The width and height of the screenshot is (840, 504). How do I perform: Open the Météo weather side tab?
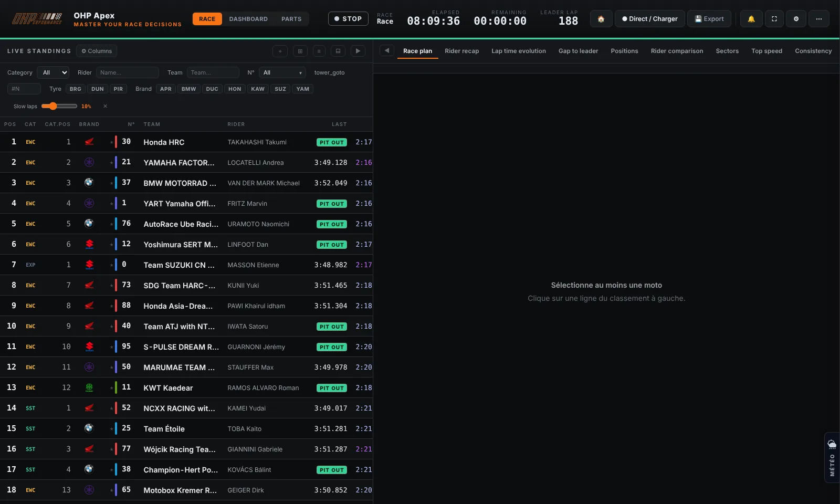(832, 457)
